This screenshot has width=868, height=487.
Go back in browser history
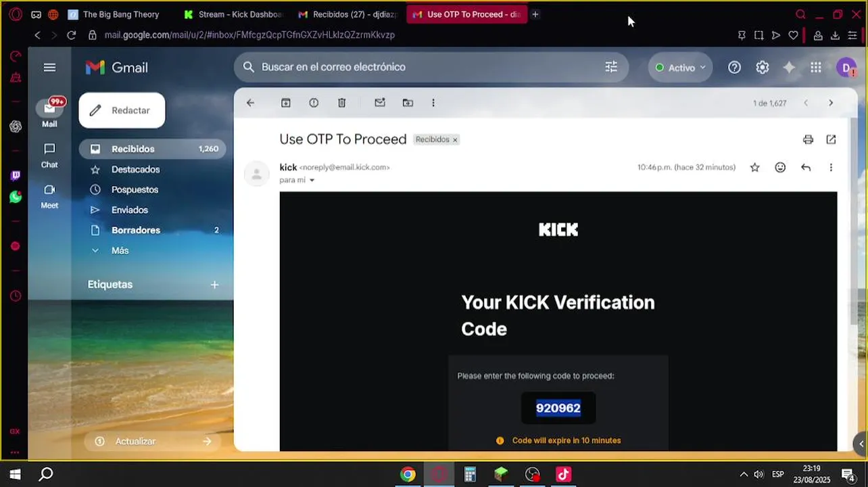37,35
